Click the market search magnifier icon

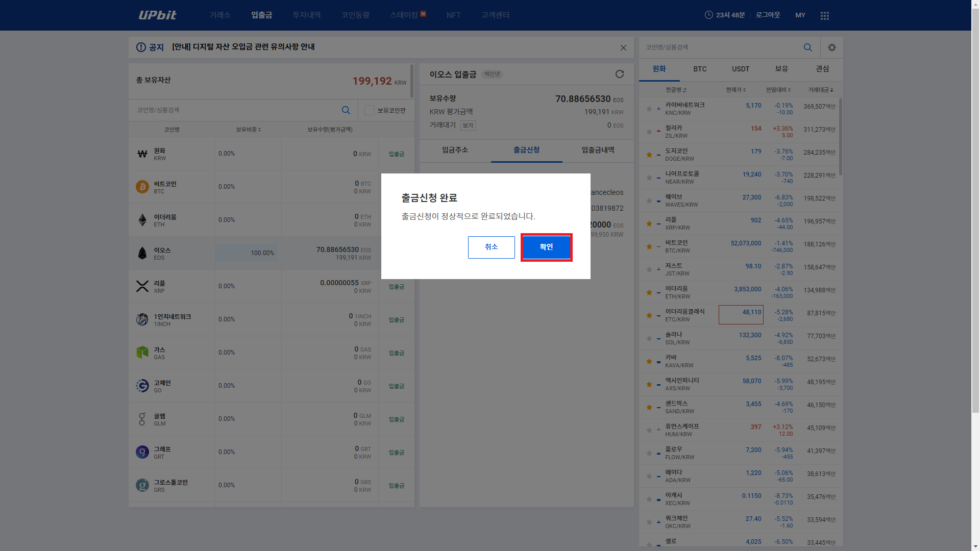click(807, 47)
